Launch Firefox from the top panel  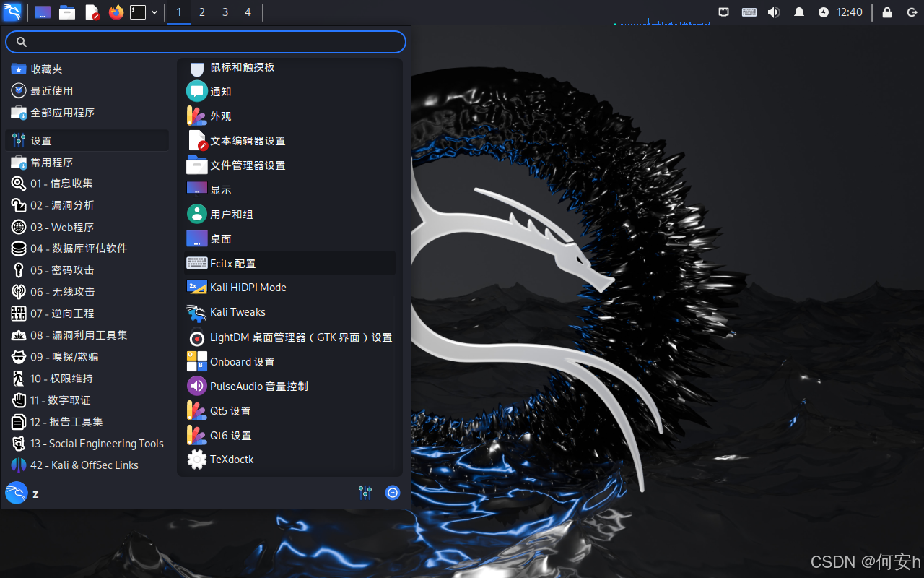[115, 12]
